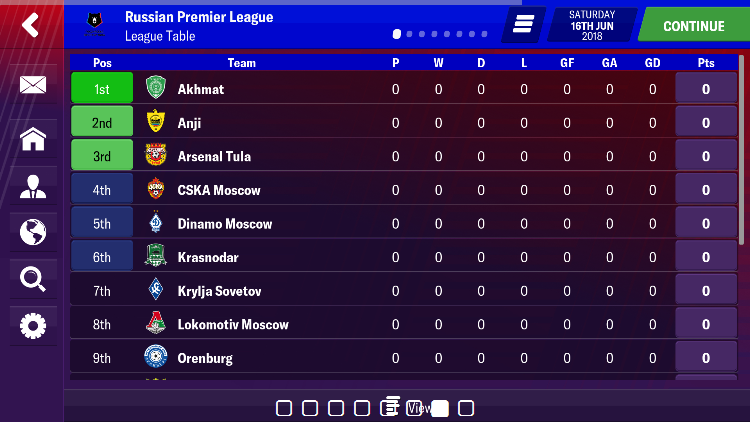Screen dimensions: 750x422
Task: Open the settings gear icon
Action: tap(33, 326)
